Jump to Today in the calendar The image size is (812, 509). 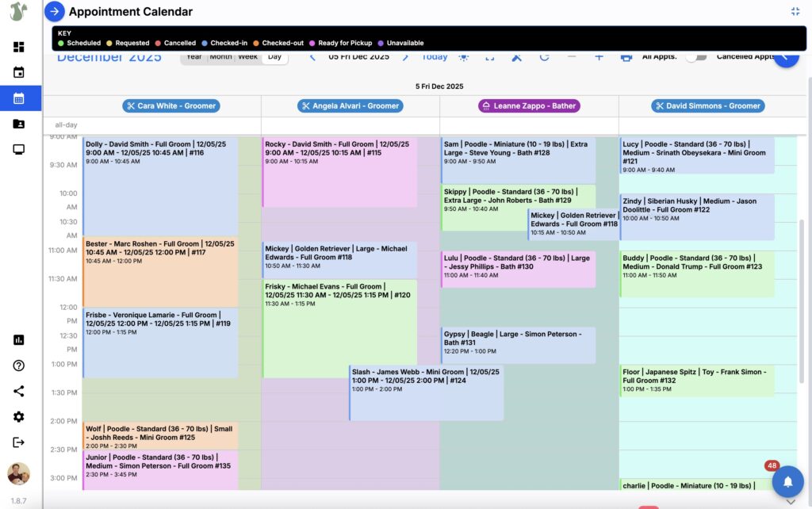pyautogui.click(x=435, y=57)
